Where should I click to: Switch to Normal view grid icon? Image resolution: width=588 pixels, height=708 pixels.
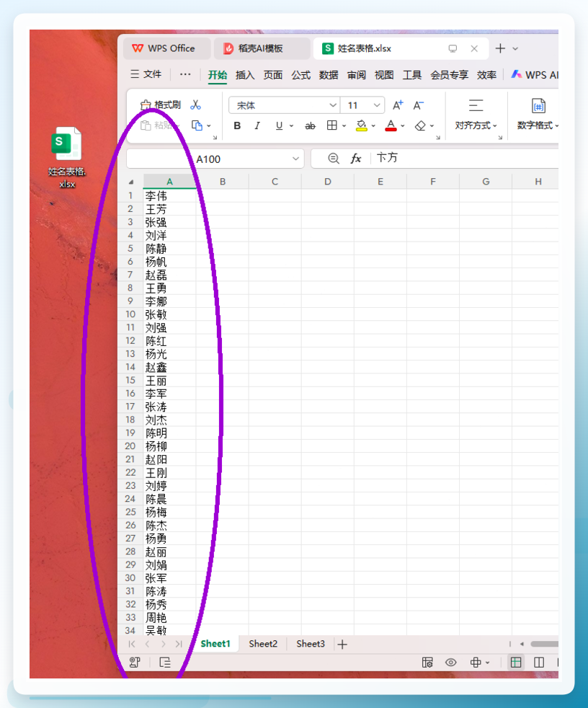coord(516,662)
